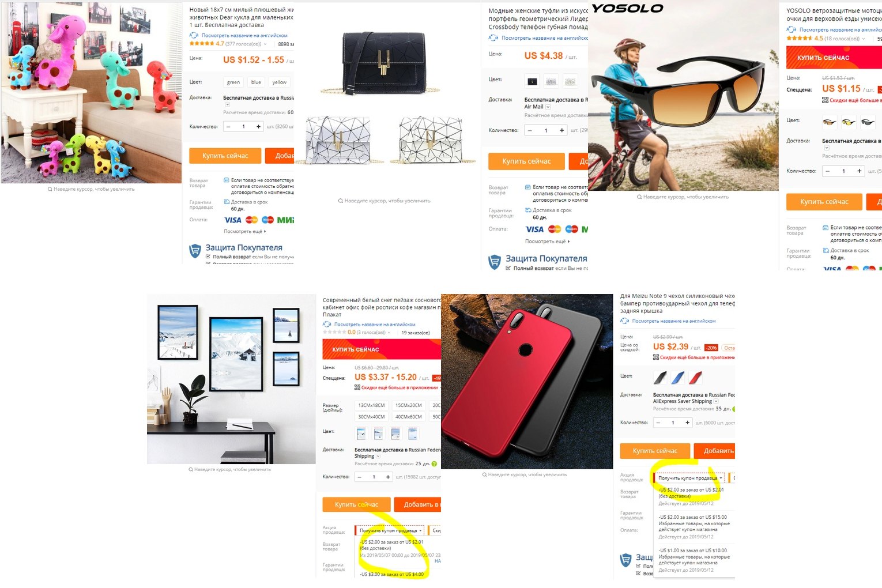Screen dimensions: 882x588
Task: Pick the black handbag color thumbnail
Action: (x=533, y=81)
